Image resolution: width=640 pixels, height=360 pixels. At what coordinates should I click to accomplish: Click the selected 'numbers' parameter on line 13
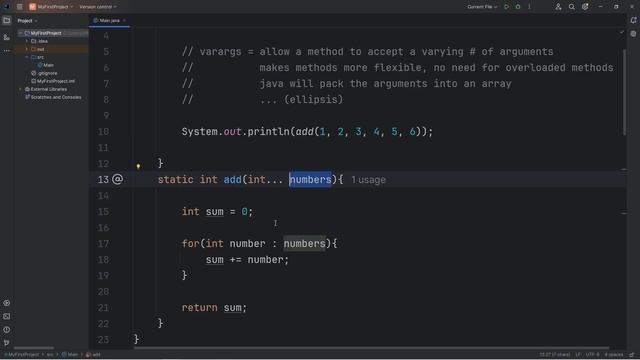click(x=310, y=180)
